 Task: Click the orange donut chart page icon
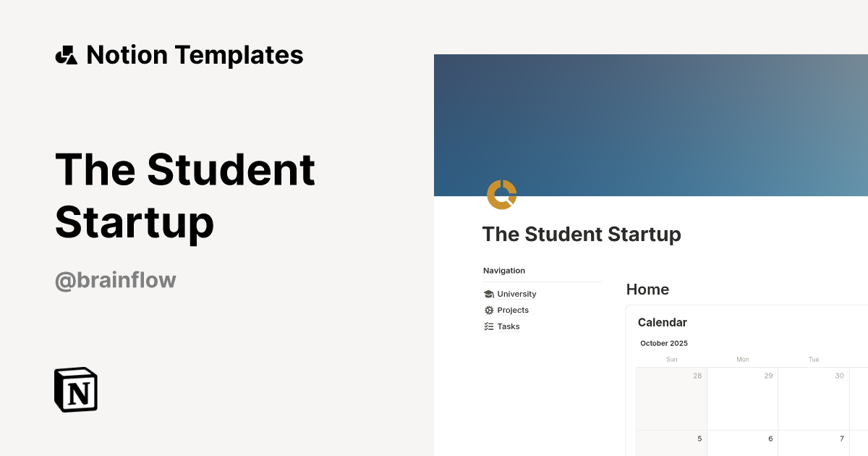tap(501, 193)
